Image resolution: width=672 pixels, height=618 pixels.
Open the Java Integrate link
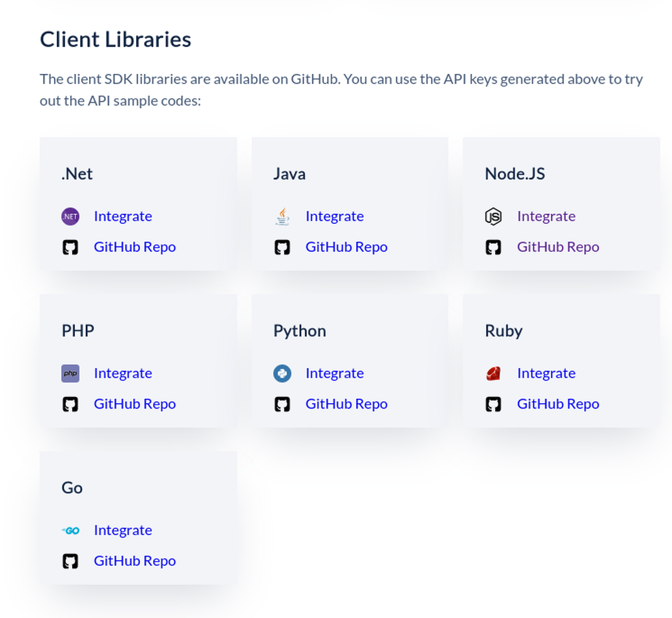click(x=335, y=217)
